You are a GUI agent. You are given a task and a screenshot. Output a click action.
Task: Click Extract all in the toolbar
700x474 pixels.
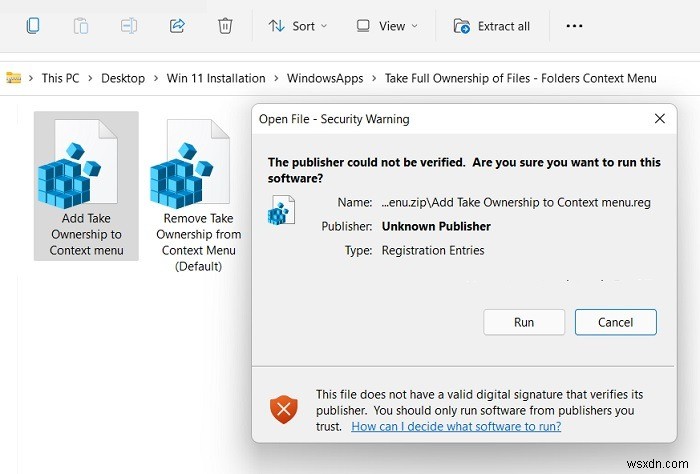point(492,26)
